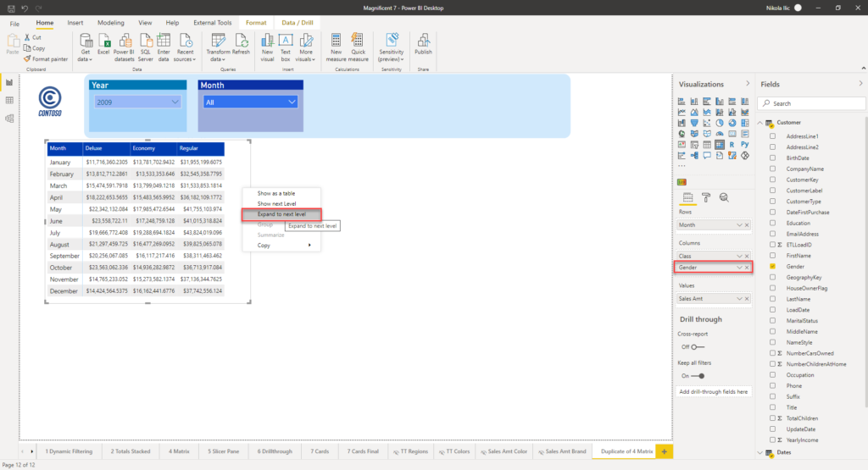Click Transform data in ribbon

pyautogui.click(x=218, y=47)
